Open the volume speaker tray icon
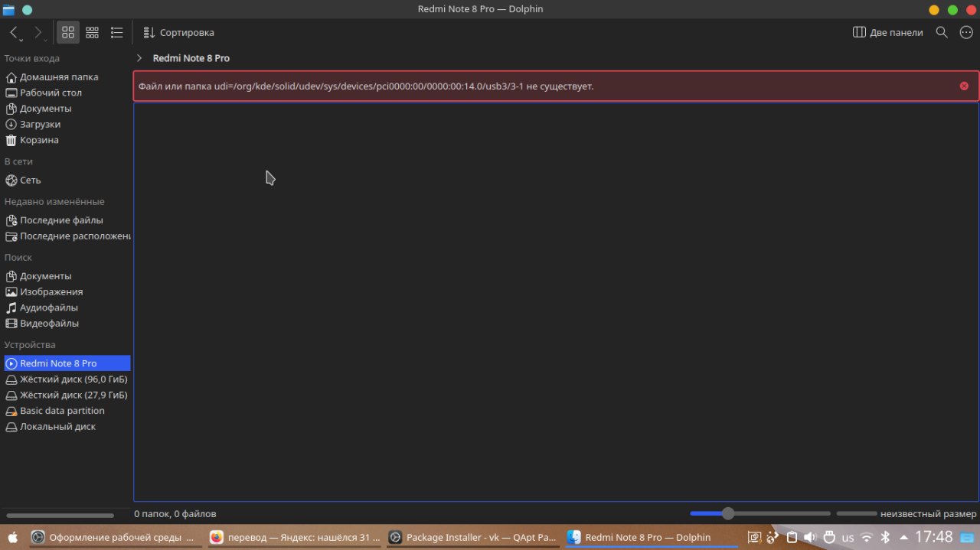Viewport: 980px width, 550px height. click(811, 537)
